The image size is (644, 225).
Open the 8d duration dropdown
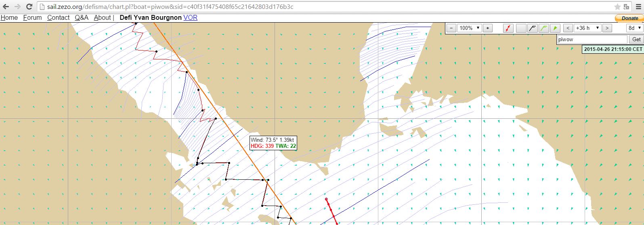click(x=634, y=28)
